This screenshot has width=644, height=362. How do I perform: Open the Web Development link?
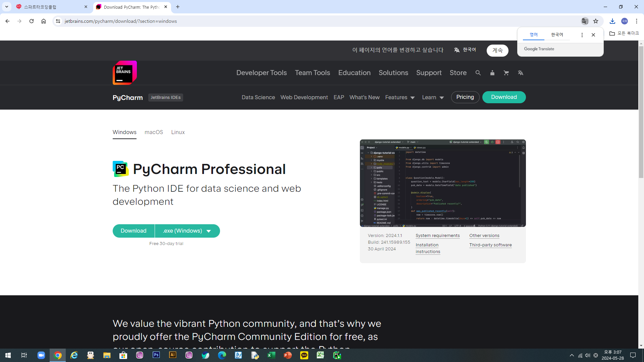click(304, 98)
